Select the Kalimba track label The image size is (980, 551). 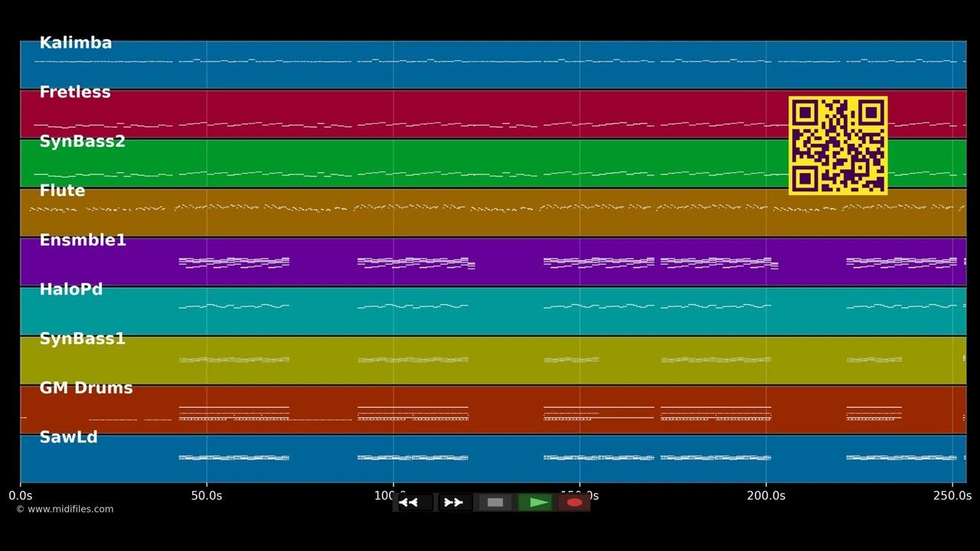[76, 43]
